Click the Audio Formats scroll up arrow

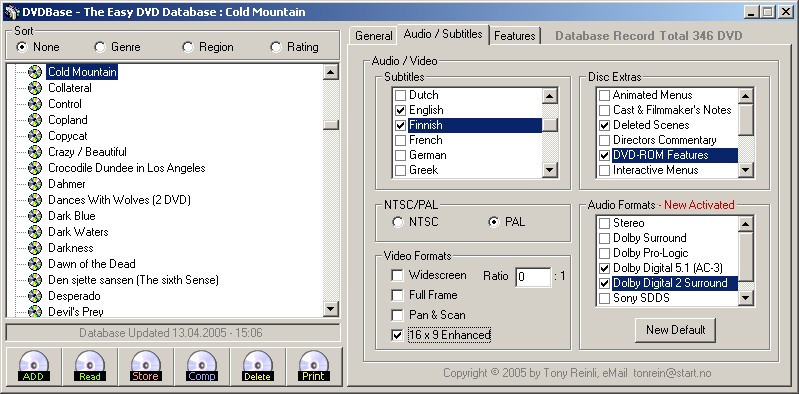click(x=745, y=224)
